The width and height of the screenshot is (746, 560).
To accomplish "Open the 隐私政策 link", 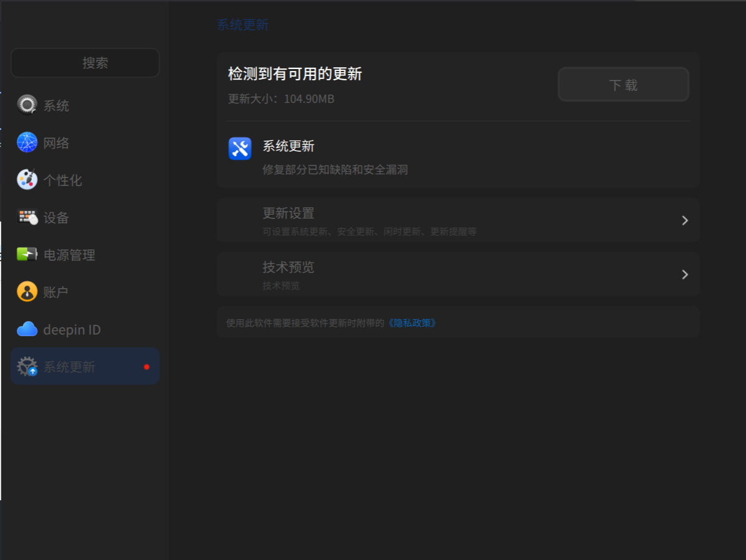I will (412, 323).
